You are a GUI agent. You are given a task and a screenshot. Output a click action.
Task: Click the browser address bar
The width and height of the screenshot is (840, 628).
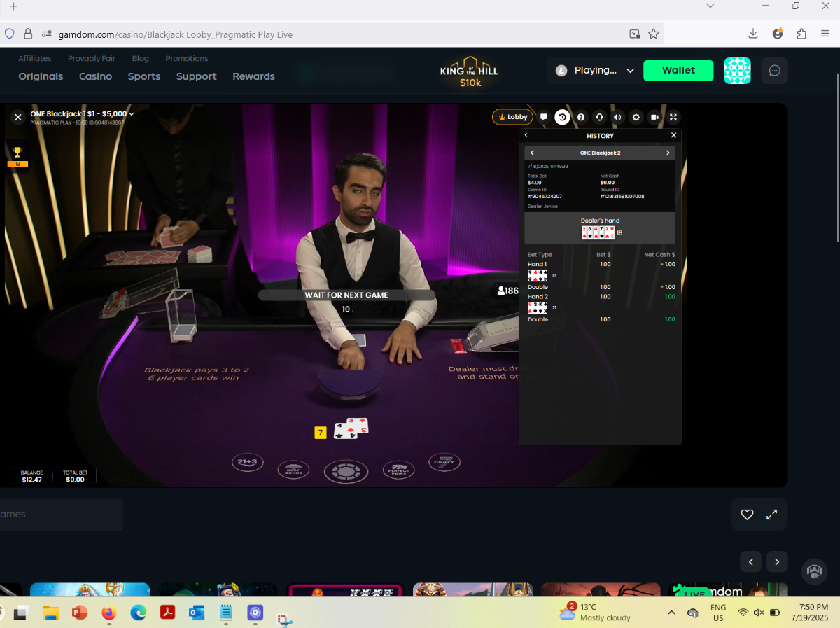click(x=336, y=34)
